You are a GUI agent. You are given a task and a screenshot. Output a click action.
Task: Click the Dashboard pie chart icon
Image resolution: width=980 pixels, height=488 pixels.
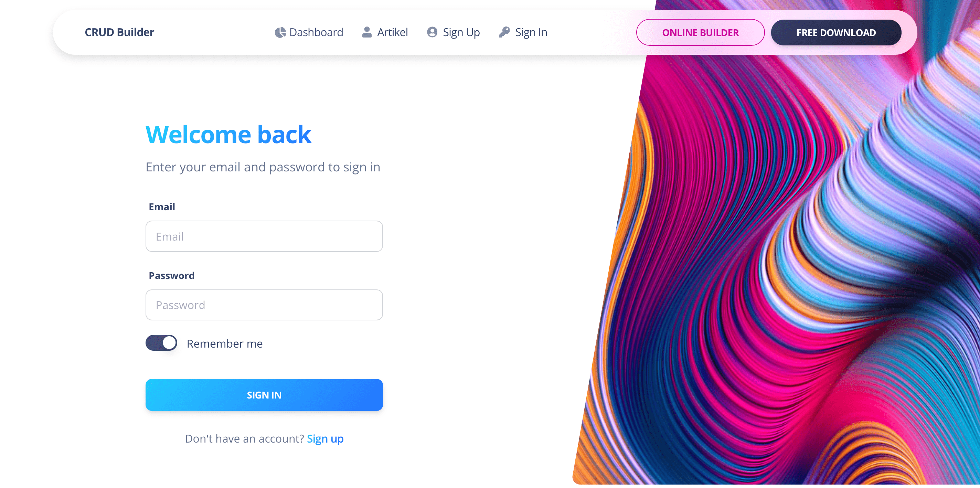pyautogui.click(x=280, y=32)
